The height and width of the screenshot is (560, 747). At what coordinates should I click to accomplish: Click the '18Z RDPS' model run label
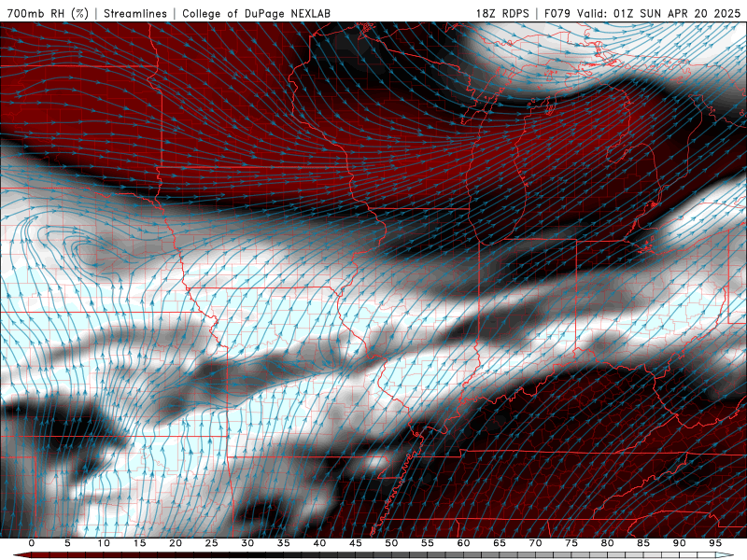pos(502,13)
